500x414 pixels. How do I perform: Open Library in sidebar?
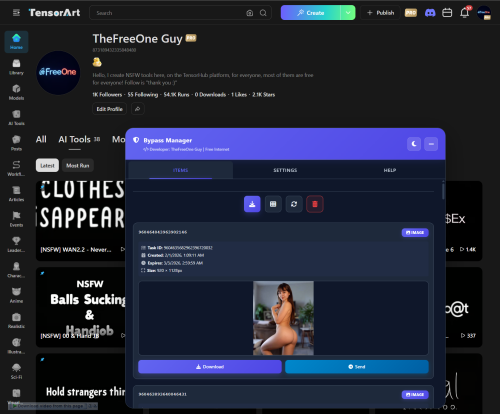pyautogui.click(x=16, y=67)
